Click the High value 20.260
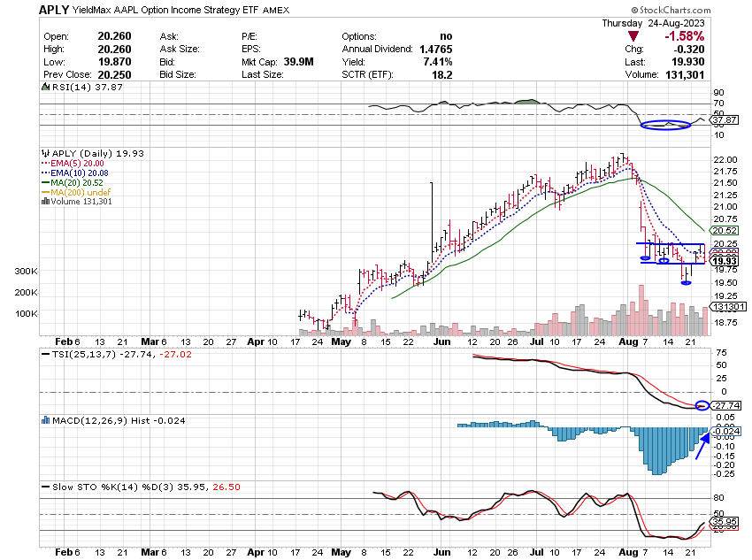 (x=115, y=49)
